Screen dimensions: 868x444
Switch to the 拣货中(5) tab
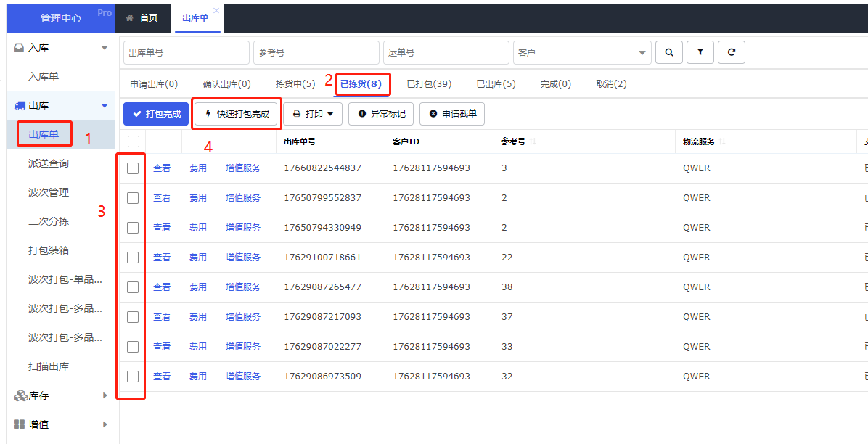(295, 84)
